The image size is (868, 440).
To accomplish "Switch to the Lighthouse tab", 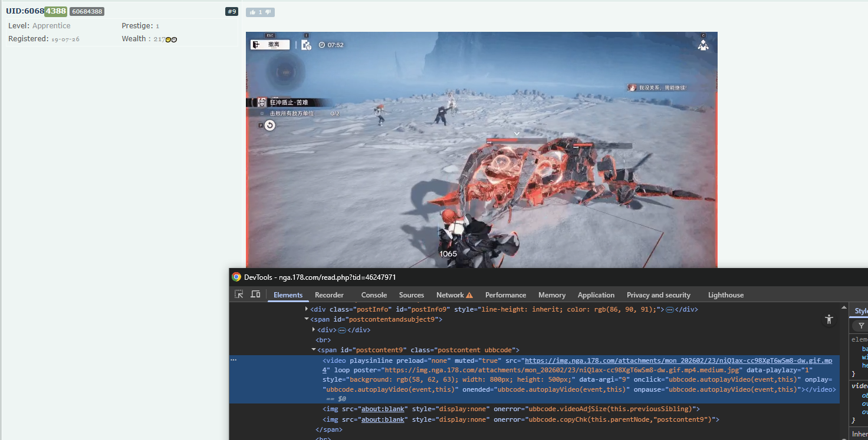I will [x=726, y=295].
